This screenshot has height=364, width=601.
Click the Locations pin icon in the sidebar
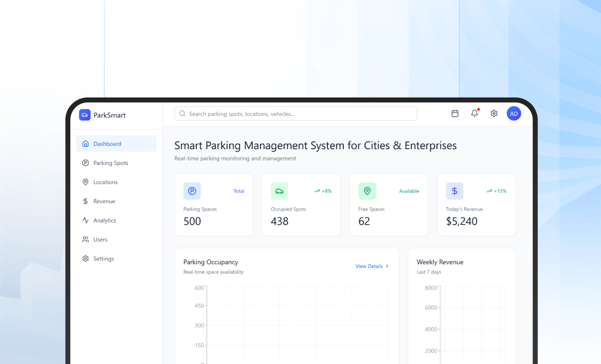click(x=86, y=182)
